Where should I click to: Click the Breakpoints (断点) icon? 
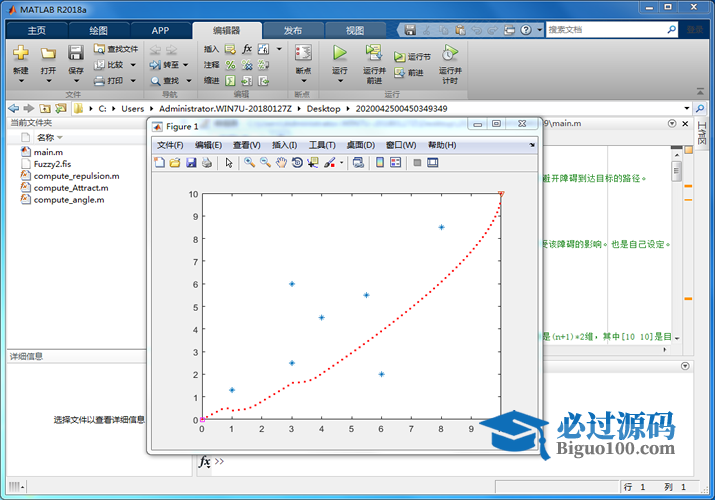coord(303,53)
